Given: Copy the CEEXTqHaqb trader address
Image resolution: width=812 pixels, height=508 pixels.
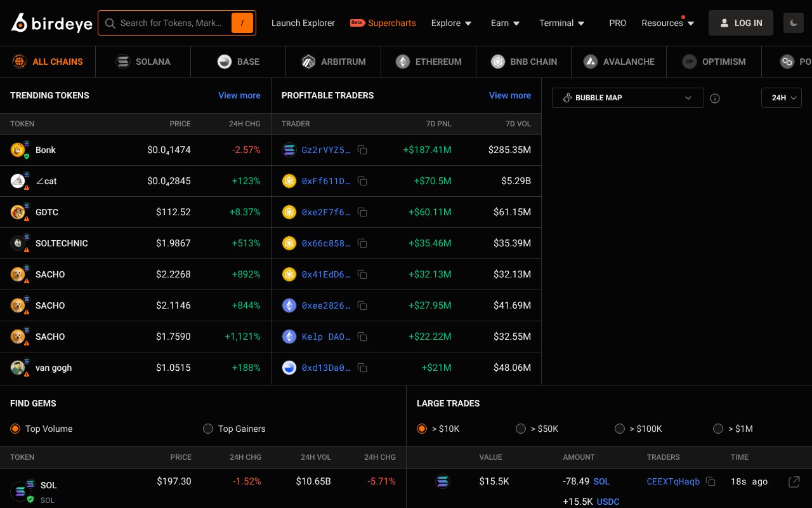Looking at the screenshot, I should pos(710,481).
